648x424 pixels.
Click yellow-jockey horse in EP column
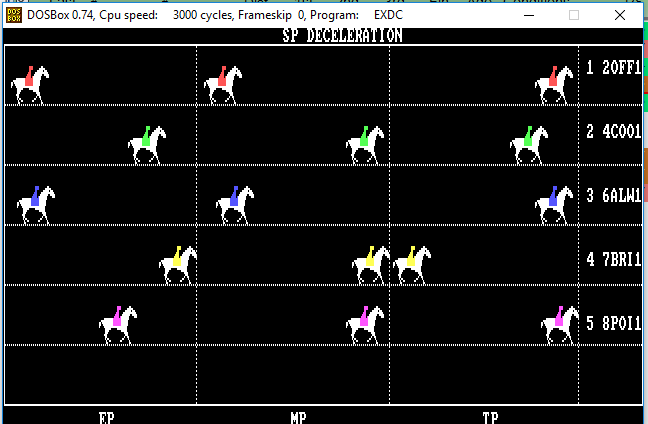pos(178,265)
